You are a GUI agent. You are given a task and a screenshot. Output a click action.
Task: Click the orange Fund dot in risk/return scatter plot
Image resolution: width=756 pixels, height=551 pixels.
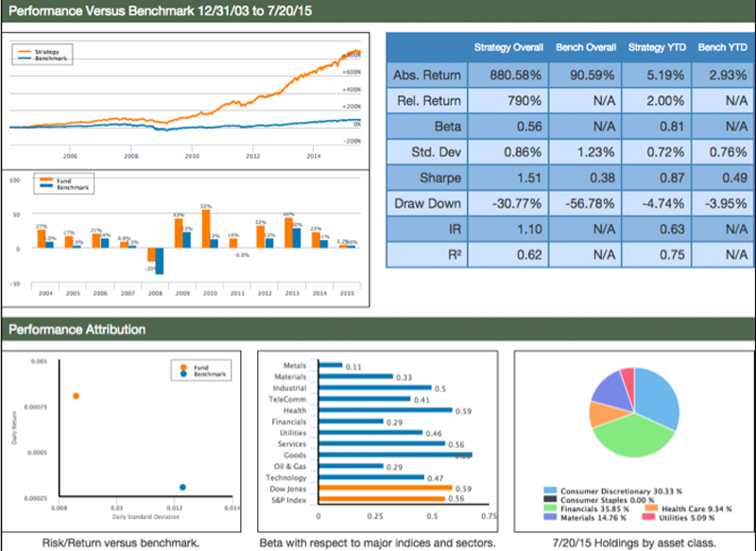(x=77, y=396)
